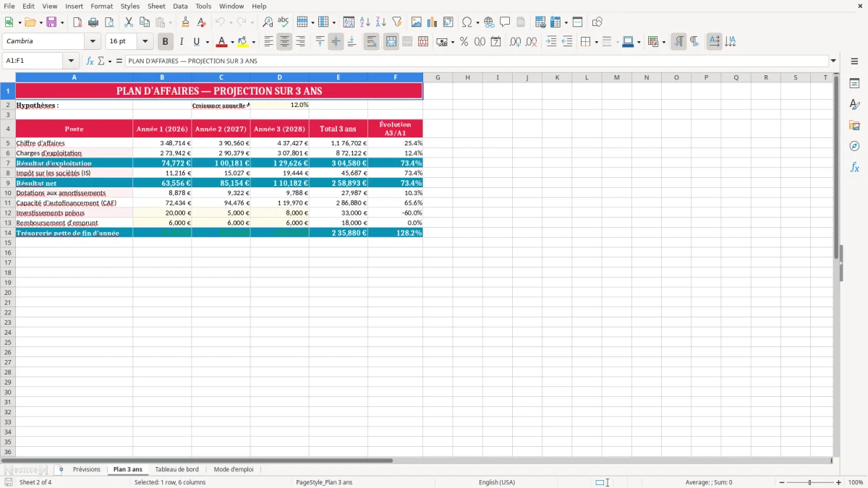Open the Tools menu
Image resolution: width=868 pixels, height=488 pixels.
(x=203, y=6)
